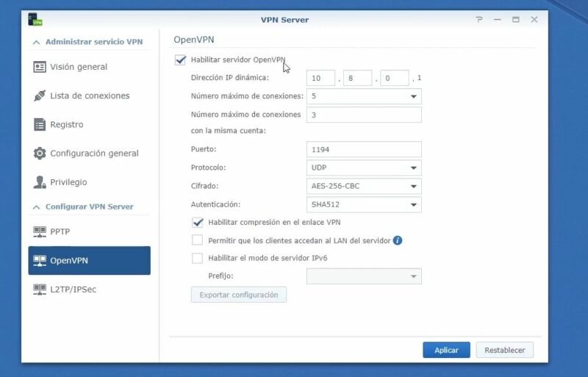The image size is (588, 377).
Task: Click the Restablecer button
Action: pos(504,350)
